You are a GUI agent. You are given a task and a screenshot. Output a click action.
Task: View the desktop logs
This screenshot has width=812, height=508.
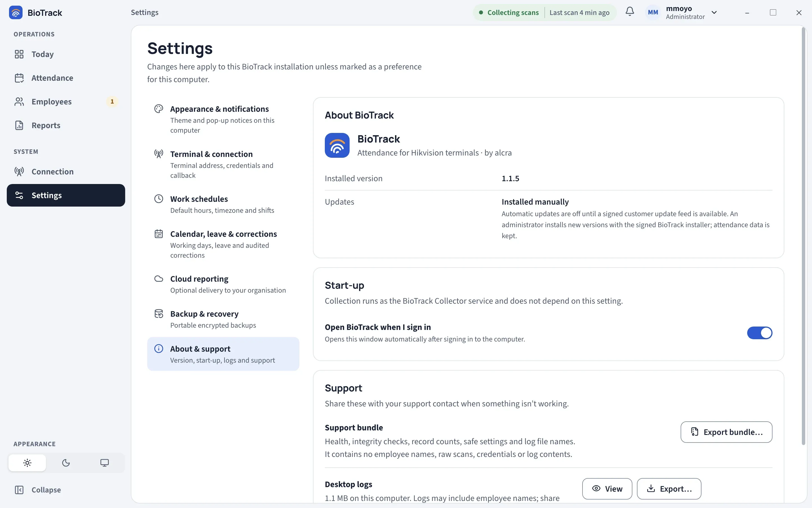pos(607,489)
